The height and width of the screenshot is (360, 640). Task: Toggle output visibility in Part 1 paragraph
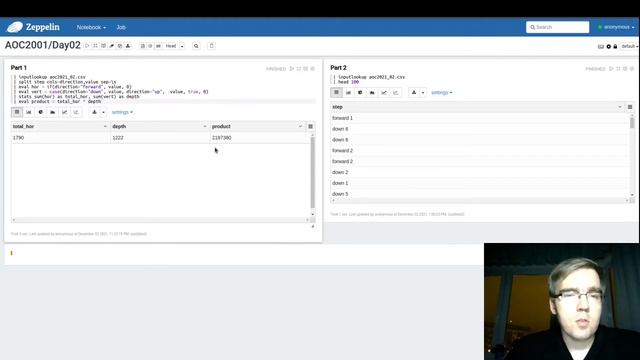(x=306, y=69)
